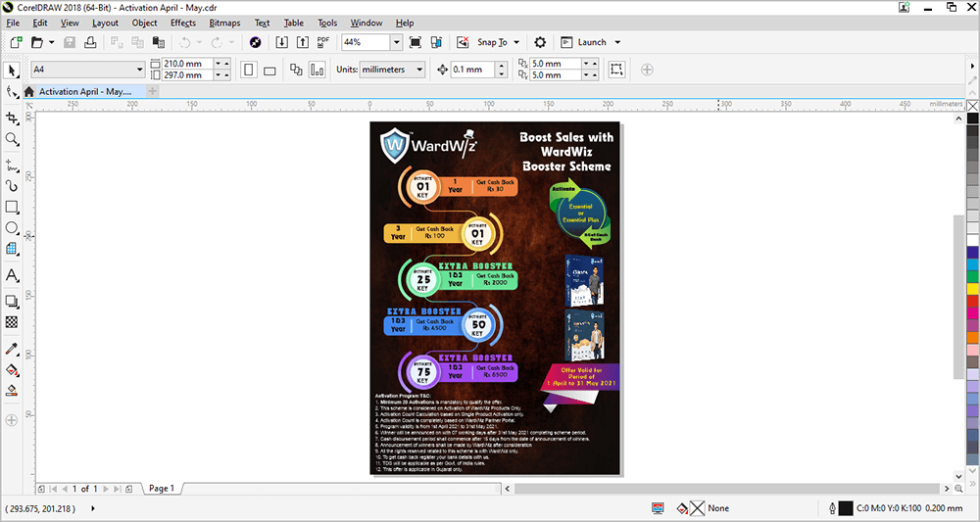980x522 pixels.
Task: Print the document
Action: coord(90,42)
